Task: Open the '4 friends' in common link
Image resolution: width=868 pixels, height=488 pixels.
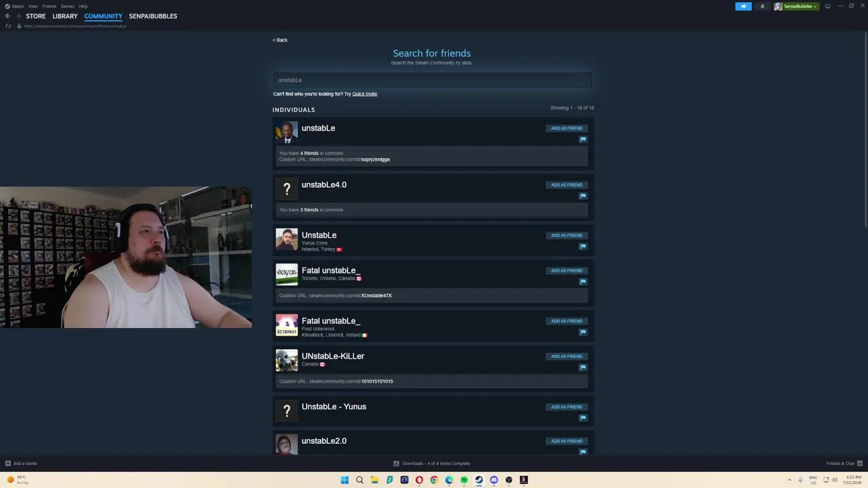Action: [x=309, y=153]
